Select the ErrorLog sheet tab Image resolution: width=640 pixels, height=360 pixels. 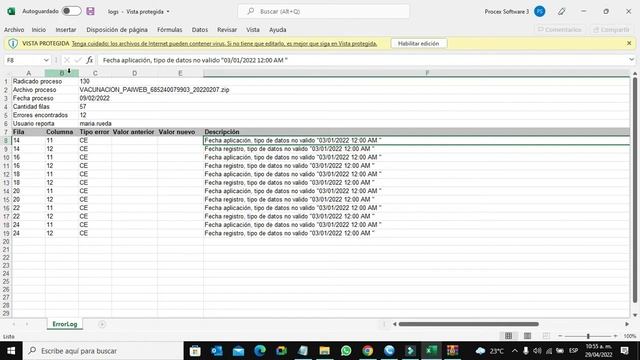65,324
